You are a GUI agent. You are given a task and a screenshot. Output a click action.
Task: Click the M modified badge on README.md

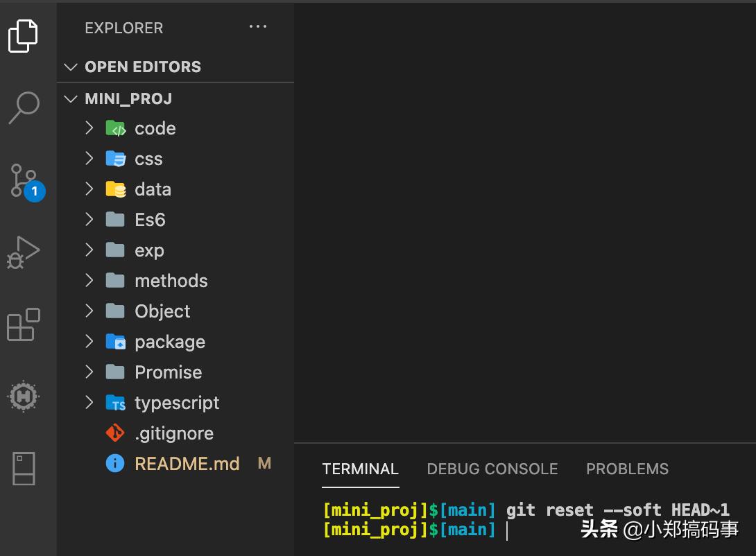coord(264,464)
